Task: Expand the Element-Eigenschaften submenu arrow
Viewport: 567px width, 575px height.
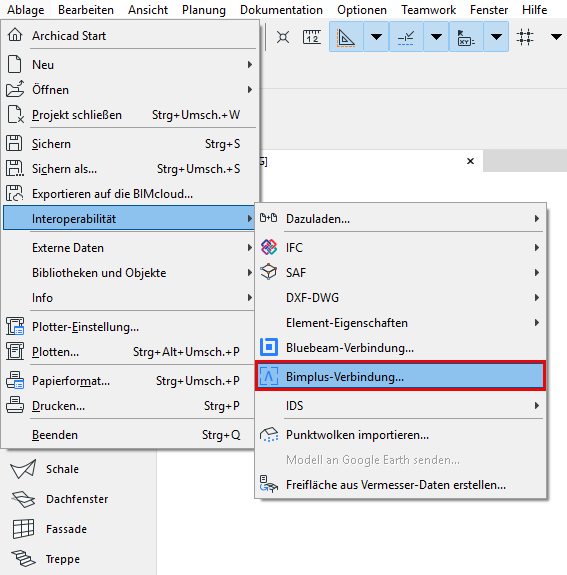Action: [x=537, y=322]
